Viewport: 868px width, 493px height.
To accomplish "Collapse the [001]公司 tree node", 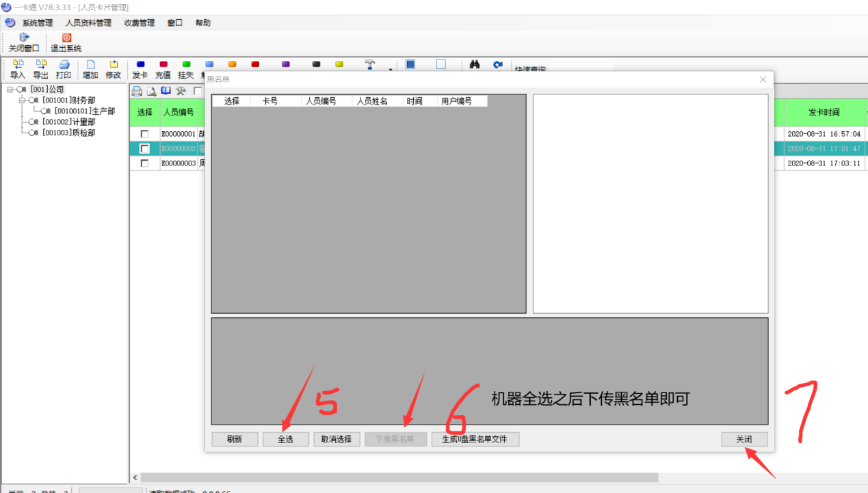I will coord(10,90).
